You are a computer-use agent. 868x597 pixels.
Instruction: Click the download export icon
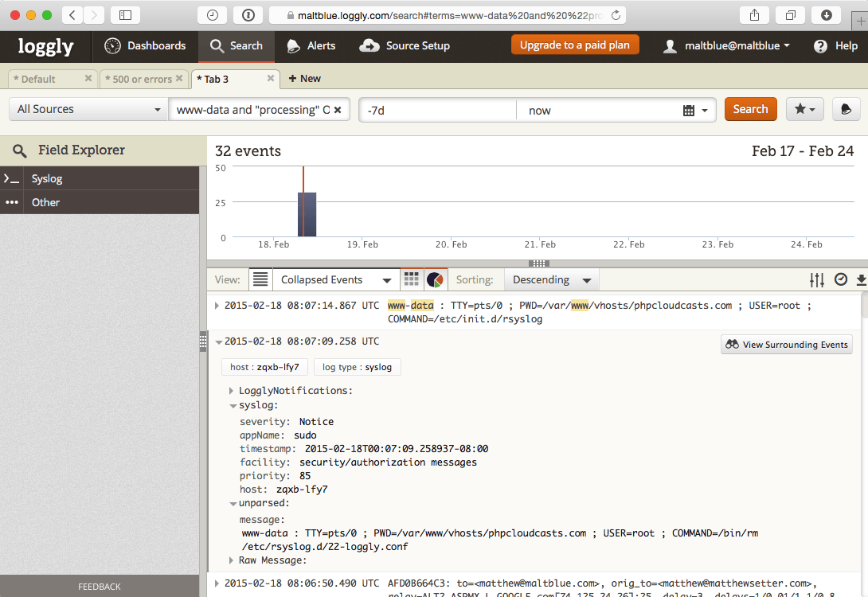(x=862, y=279)
